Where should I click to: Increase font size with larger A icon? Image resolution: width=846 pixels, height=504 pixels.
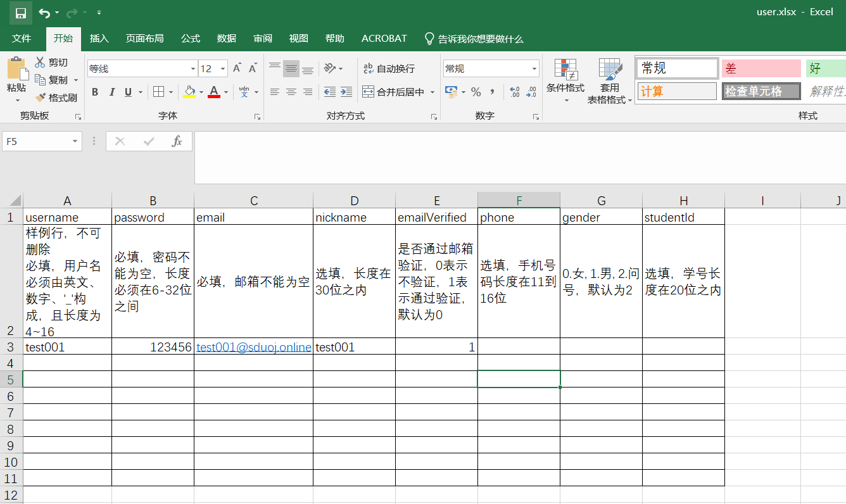point(237,68)
